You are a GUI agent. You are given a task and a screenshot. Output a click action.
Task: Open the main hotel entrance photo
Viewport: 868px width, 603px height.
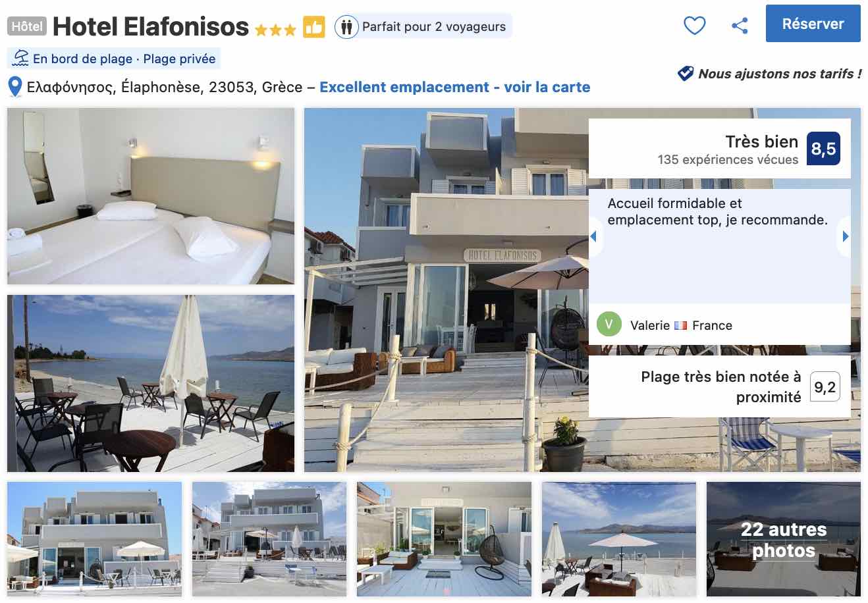pyautogui.click(x=446, y=290)
